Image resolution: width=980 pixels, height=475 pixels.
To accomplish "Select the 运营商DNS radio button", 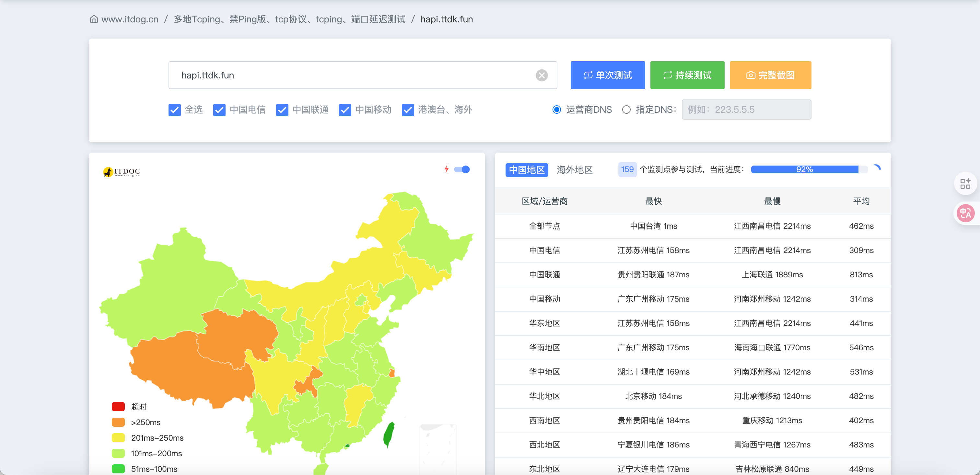I will tap(556, 110).
